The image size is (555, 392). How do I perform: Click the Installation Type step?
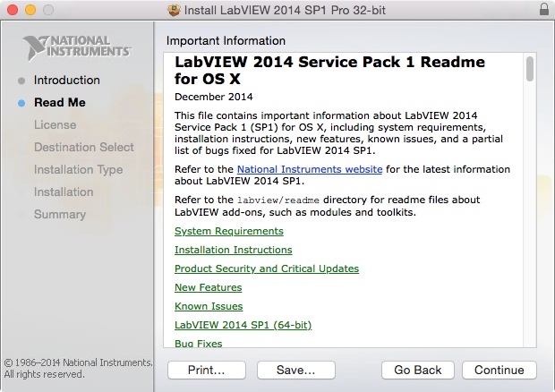[x=78, y=170]
